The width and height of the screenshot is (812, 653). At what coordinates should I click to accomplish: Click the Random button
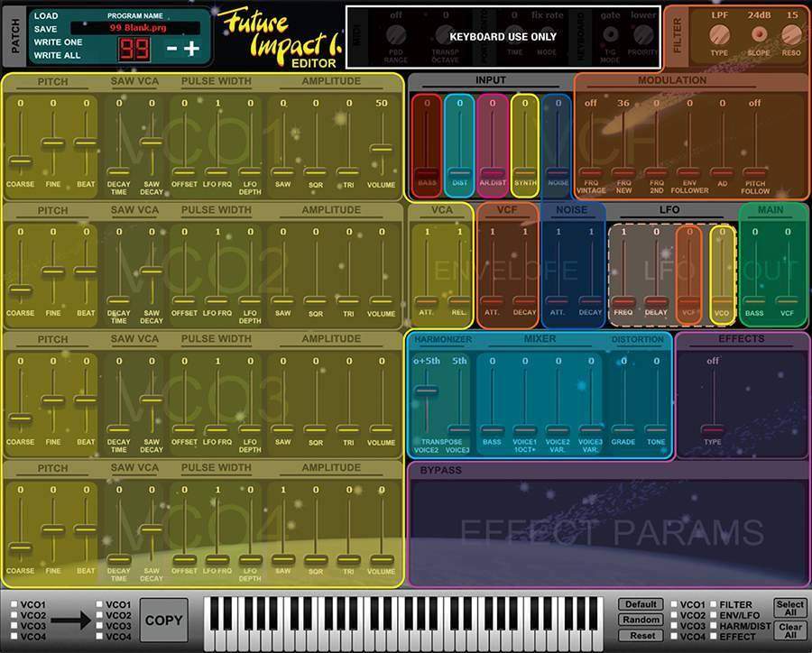click(x=641, y=620)
